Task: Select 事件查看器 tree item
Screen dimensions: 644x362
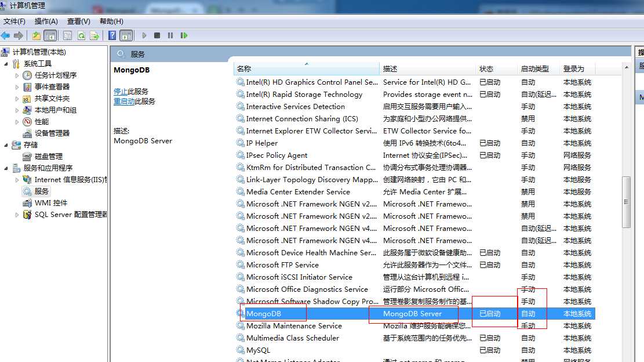Action: tap(52, 86)
